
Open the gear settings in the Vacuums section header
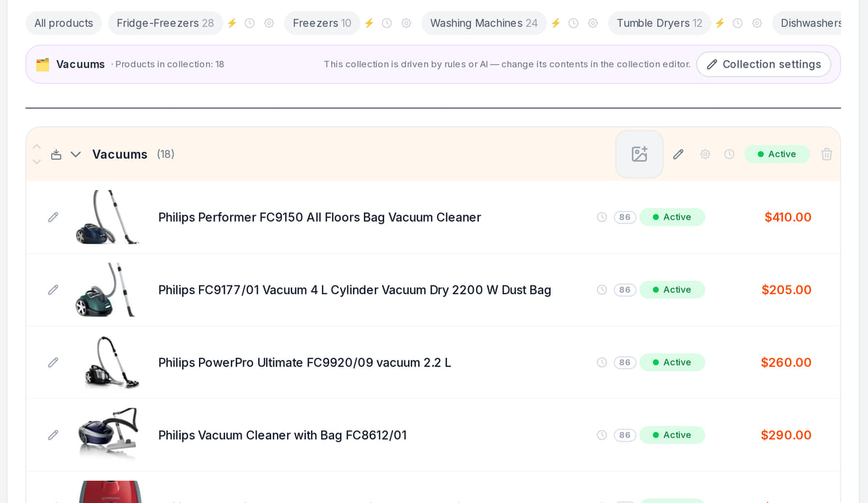(x=705, y=154)
